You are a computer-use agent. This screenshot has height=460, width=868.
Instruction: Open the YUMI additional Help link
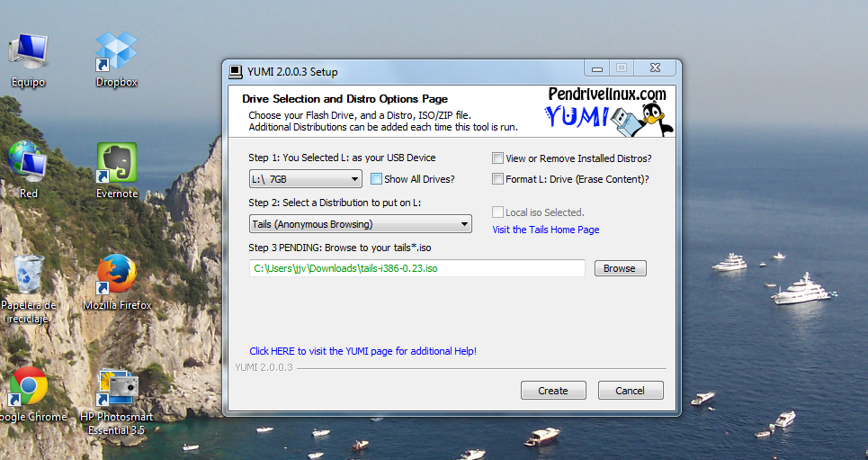pos(362,351)
